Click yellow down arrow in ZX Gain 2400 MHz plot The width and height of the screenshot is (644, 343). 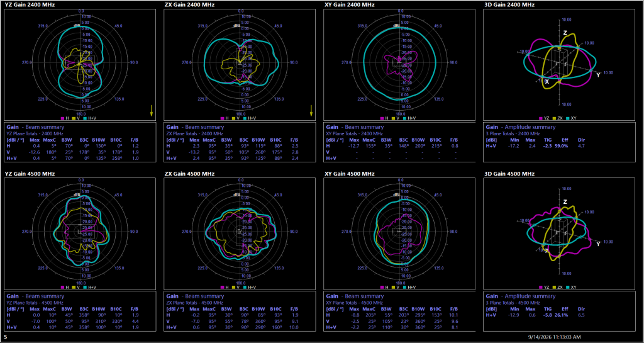311,111
